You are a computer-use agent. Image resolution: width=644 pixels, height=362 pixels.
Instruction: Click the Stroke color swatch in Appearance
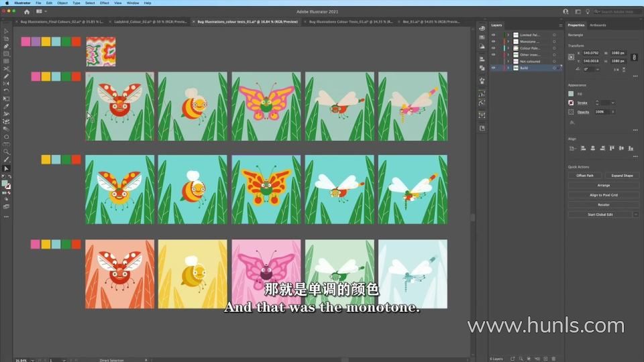[x=571, y=103]
